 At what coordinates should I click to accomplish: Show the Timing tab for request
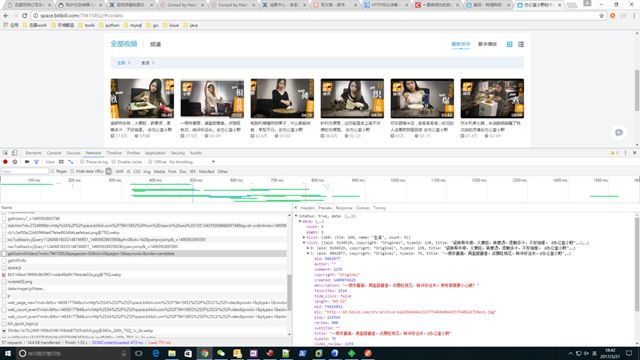379,208
